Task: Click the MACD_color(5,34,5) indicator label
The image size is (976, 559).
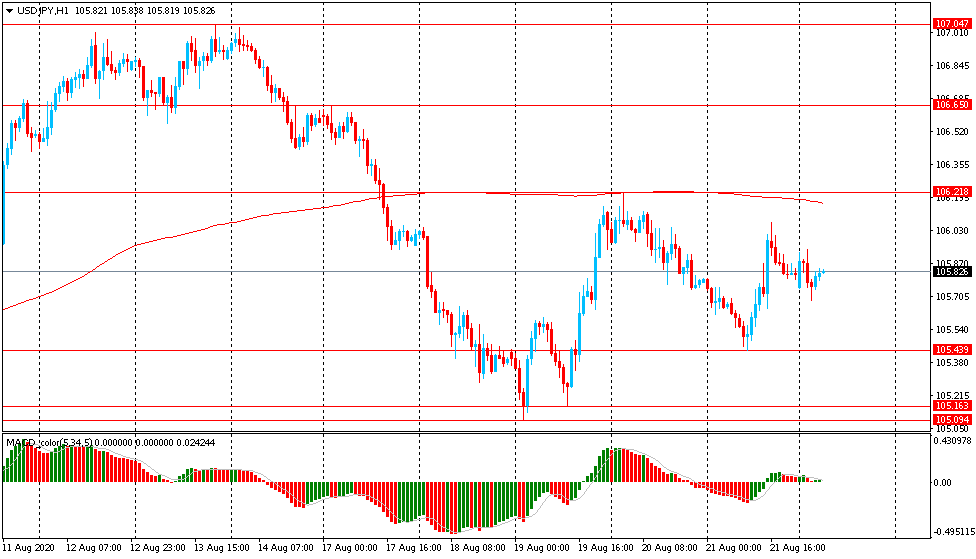Action: click(x=50, y=443)
